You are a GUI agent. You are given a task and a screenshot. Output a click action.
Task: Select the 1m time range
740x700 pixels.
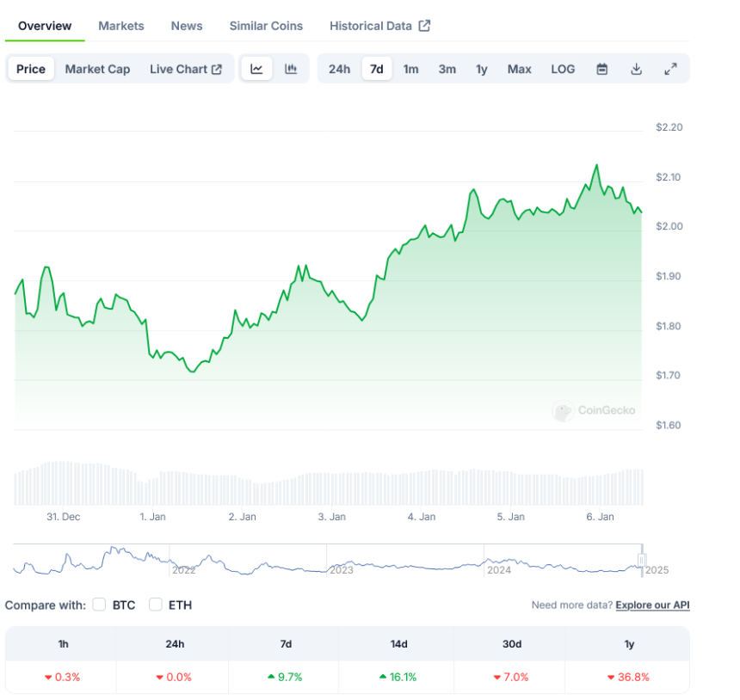tap(411, 69)
